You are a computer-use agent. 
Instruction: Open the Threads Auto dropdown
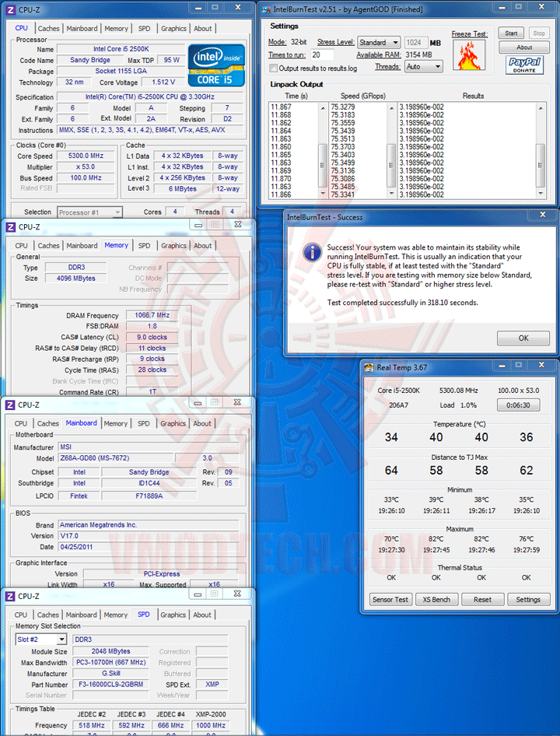pos(424,67)
